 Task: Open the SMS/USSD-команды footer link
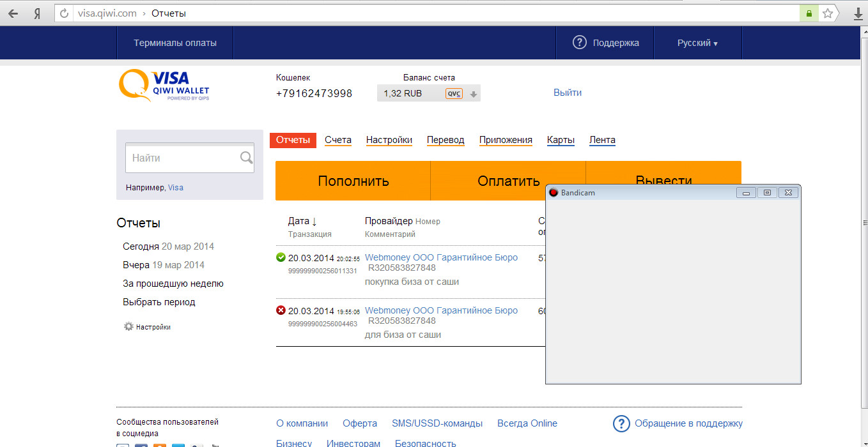tap(437, 423)
